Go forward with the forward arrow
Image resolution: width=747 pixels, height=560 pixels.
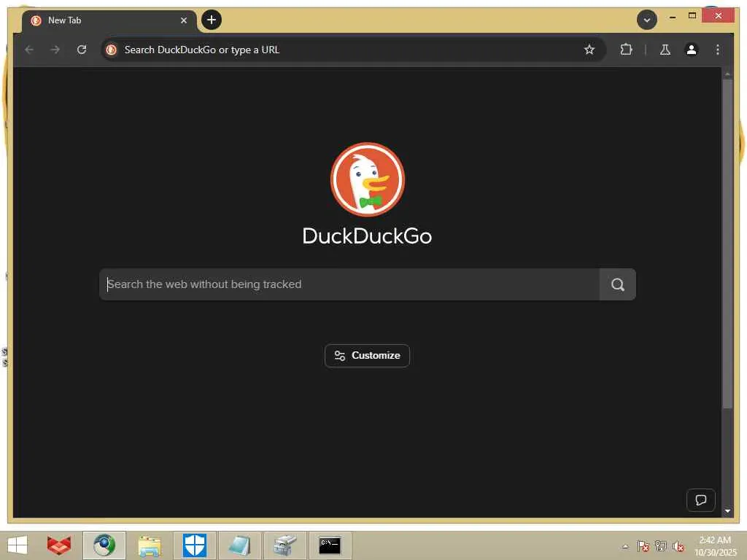[x=55, y=50]
